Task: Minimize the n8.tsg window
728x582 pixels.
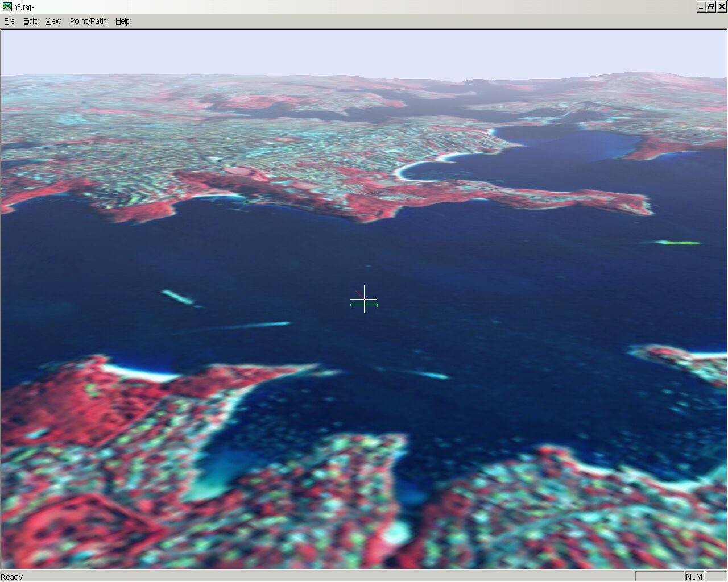Action: [701, 7]
